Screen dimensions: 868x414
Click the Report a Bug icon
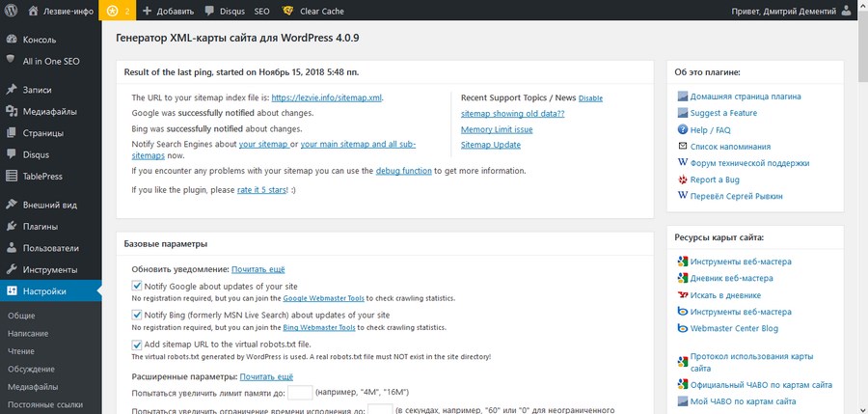click(683, 179)
